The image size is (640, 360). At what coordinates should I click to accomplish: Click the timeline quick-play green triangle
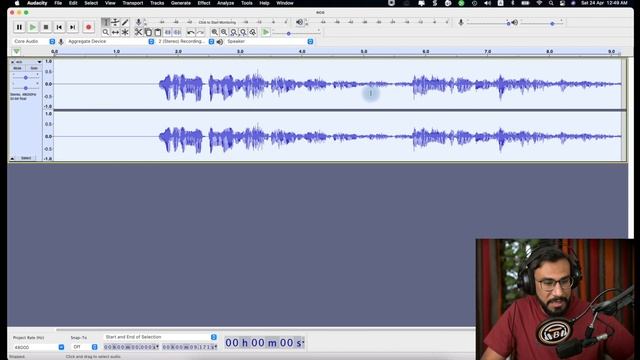16,51
